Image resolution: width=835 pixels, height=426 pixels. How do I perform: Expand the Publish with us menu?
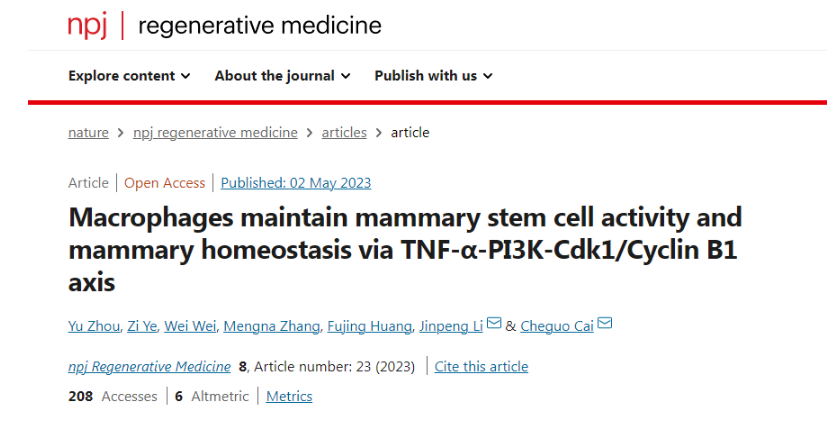coord(433,76)
